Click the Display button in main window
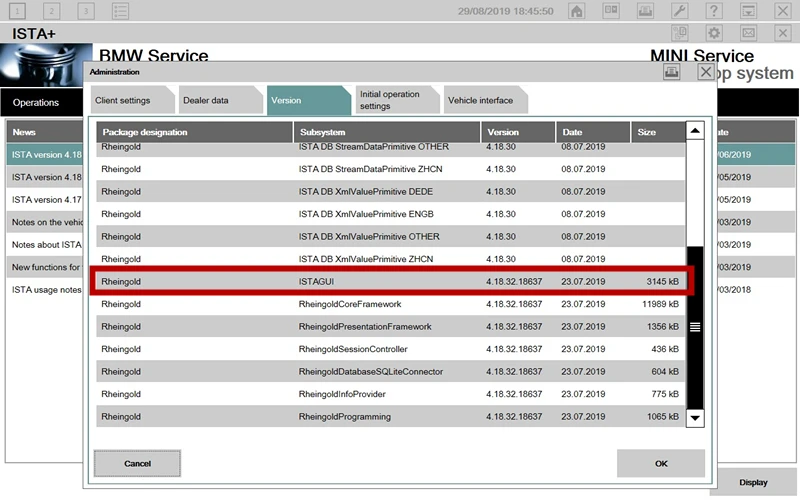 [753, 482]
